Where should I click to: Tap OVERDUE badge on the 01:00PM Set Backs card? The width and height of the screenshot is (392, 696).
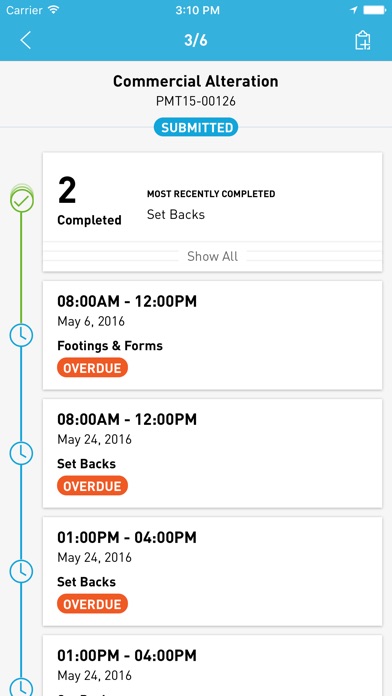click(x=92, y=604)
